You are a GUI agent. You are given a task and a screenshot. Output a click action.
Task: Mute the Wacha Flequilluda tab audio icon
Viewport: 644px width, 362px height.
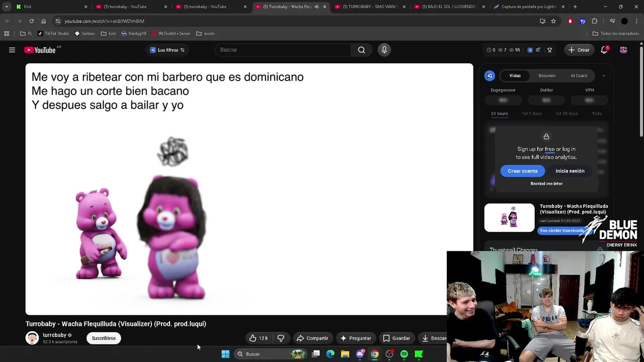click(x=316, y=7)
